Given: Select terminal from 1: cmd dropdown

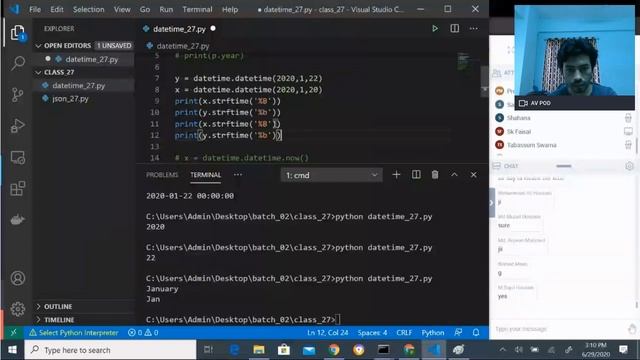Looking at the screenshot, I should click(x=331, y=175).
